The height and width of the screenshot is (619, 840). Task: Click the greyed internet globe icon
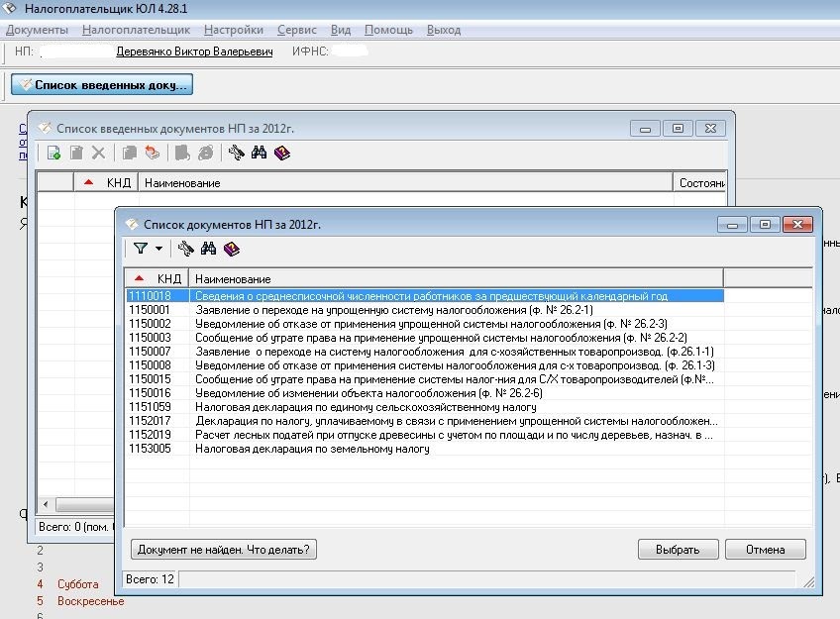206,154
